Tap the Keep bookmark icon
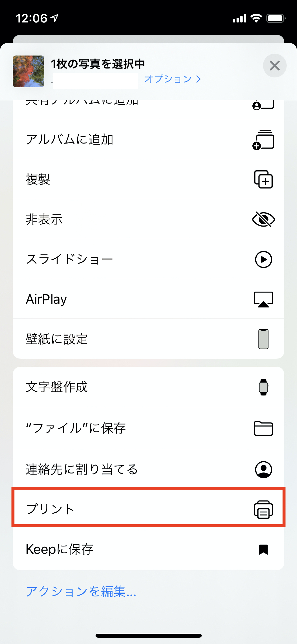Image resolution: width=297 pixels, height=644 pixels. tap(263, 549)
